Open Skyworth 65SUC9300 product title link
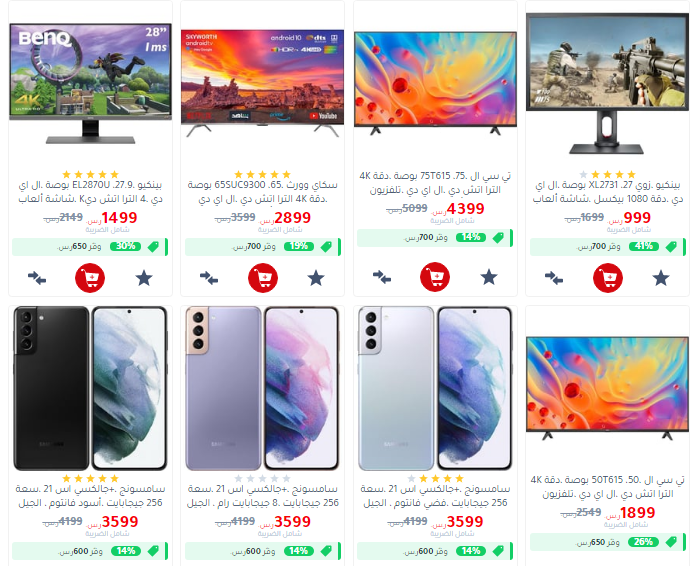 (263, 192)
